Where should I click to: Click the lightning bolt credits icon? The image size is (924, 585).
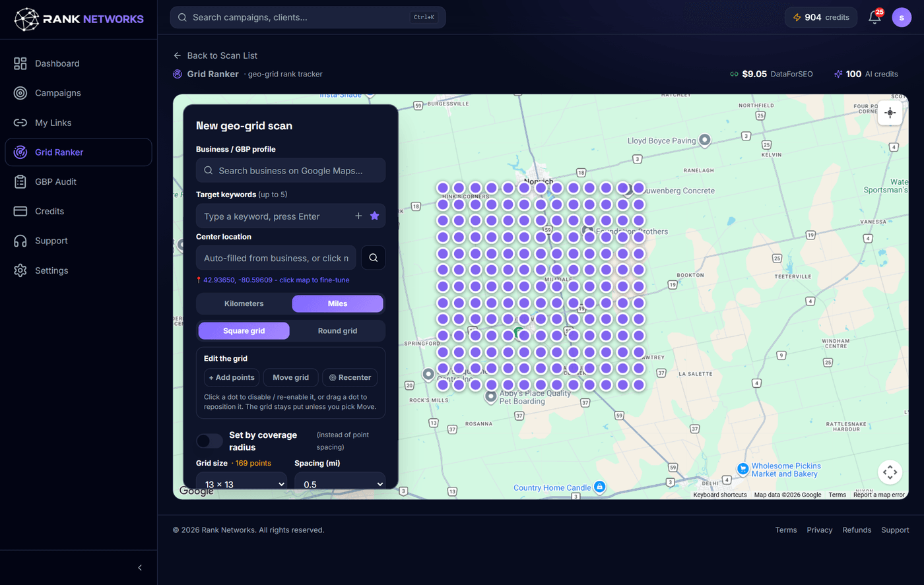pyautogui.click(x=797, y=17)
